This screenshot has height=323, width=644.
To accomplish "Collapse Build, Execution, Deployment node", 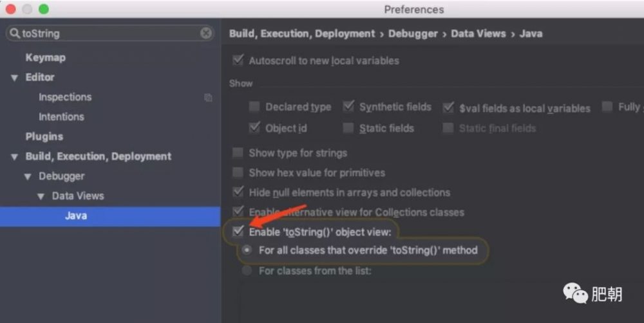I will pyautogui.click(x=14, y=157).
